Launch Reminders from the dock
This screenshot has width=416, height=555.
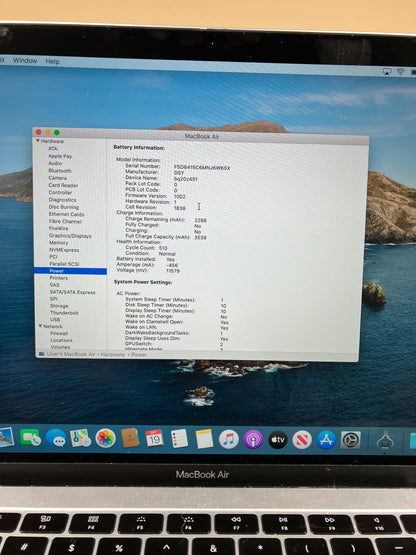coord(179,439)
